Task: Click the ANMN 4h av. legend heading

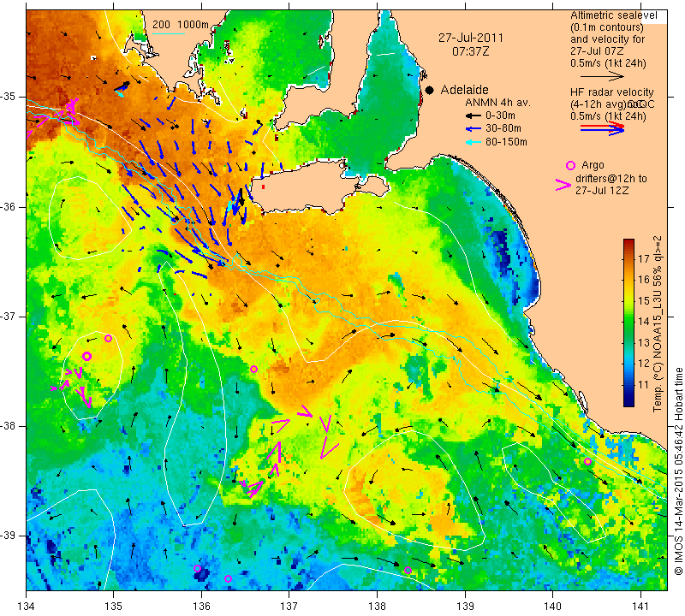Action: 497,103
